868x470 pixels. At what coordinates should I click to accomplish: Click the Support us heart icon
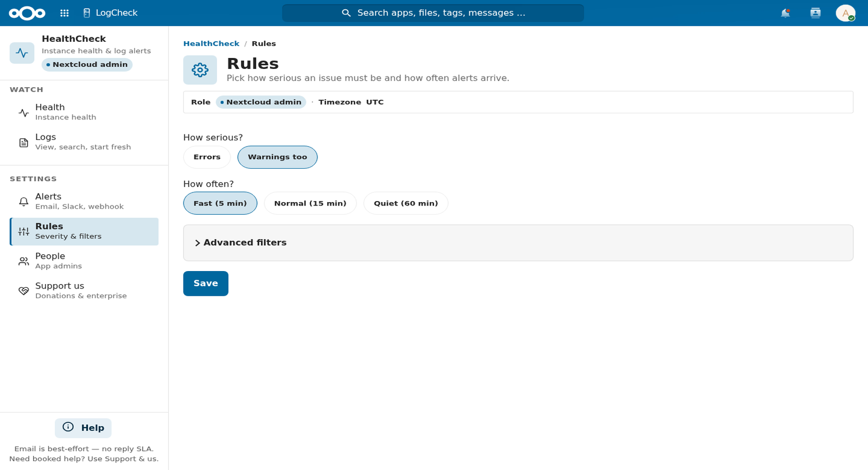pyautogui.click(x=24, y=291)
